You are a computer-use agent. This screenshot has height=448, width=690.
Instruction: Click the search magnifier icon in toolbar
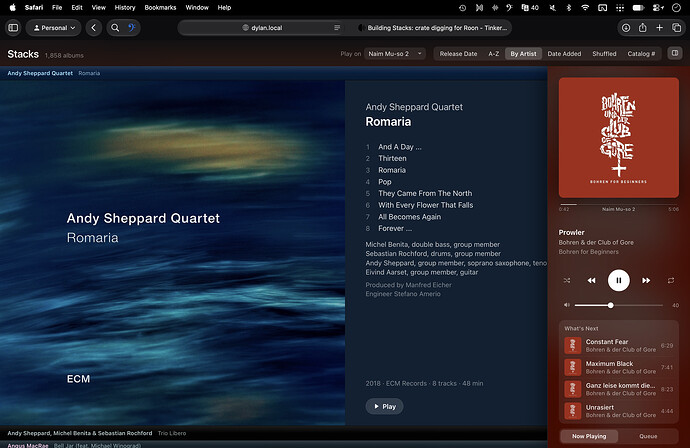115,28
